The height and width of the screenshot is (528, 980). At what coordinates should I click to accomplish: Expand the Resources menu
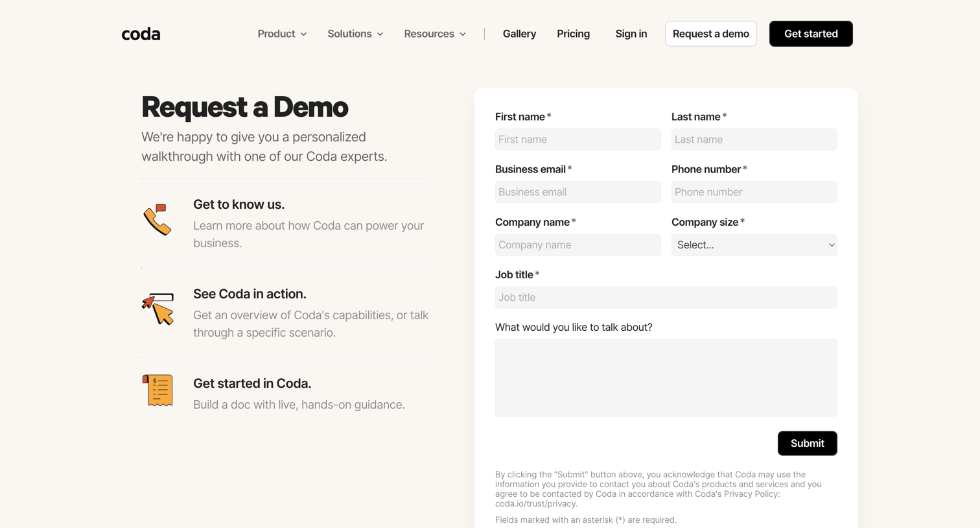pyautogui.click(x=435, y=34)
